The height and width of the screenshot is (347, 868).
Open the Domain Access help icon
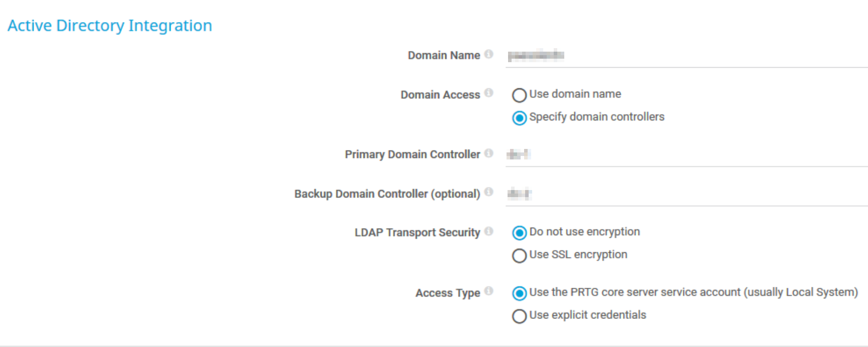click(488, 93)
